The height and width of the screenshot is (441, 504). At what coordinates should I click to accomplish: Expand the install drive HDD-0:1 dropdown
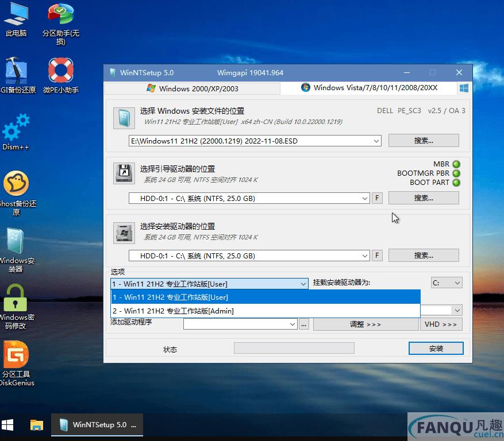pyautogui.click(x=364, y=256)
